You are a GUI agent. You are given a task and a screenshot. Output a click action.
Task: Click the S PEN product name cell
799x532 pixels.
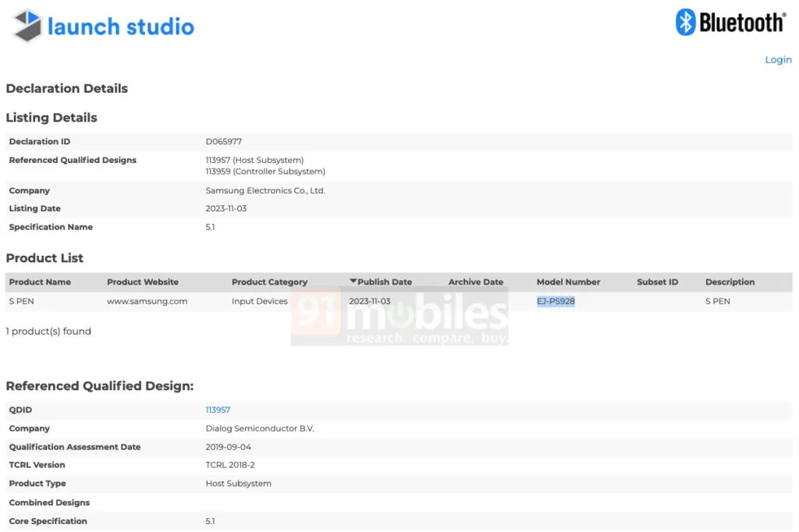(x=21, y=301)
